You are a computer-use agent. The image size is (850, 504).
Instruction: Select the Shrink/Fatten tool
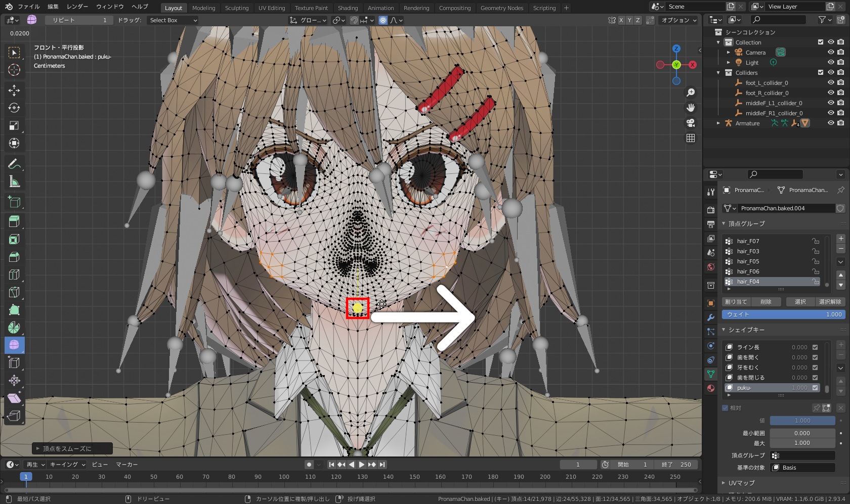pyautogui.click(x=14, y=380)
